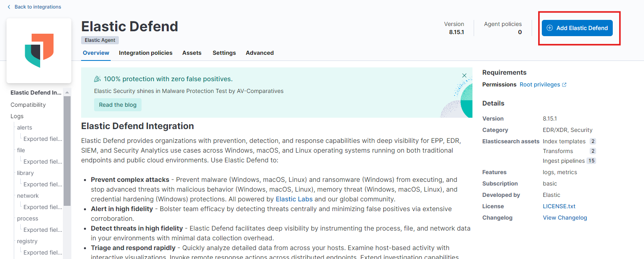Select registry in the sidebar tree
Image resolution: width=644 pixels, height=259 pixels.
[27, 241]
